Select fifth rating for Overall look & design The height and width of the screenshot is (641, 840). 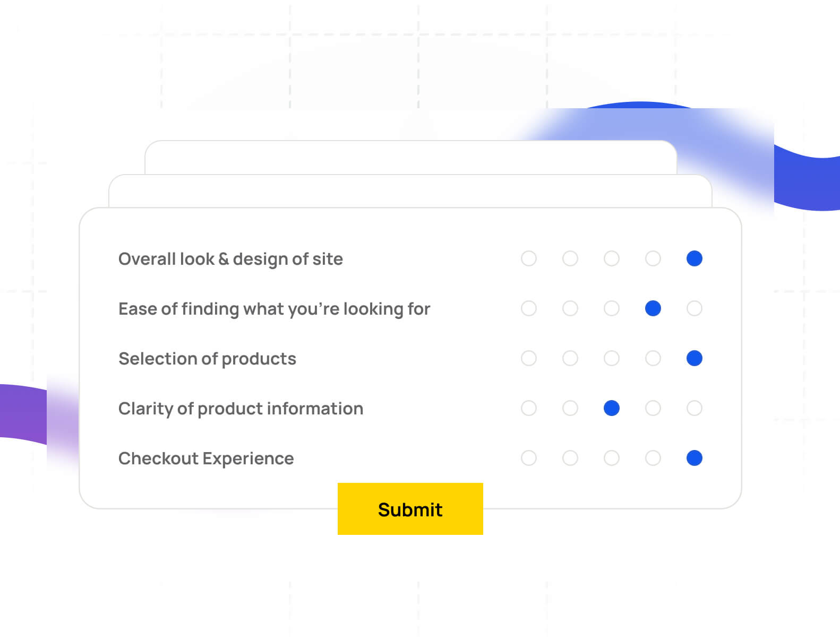pos(694,258)
